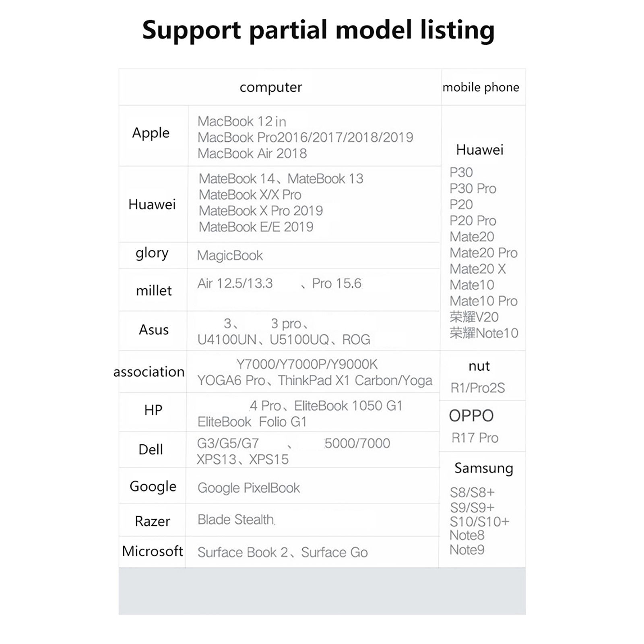Click the "mobile phone" column header

click(481, 87)
